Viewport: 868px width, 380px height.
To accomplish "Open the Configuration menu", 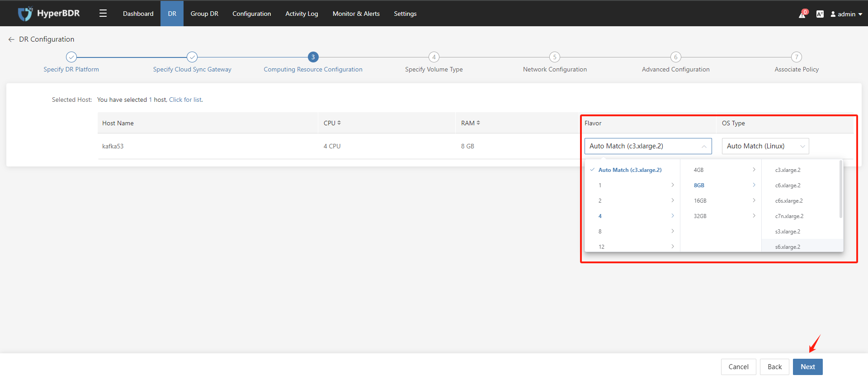I will pos(252,14).
